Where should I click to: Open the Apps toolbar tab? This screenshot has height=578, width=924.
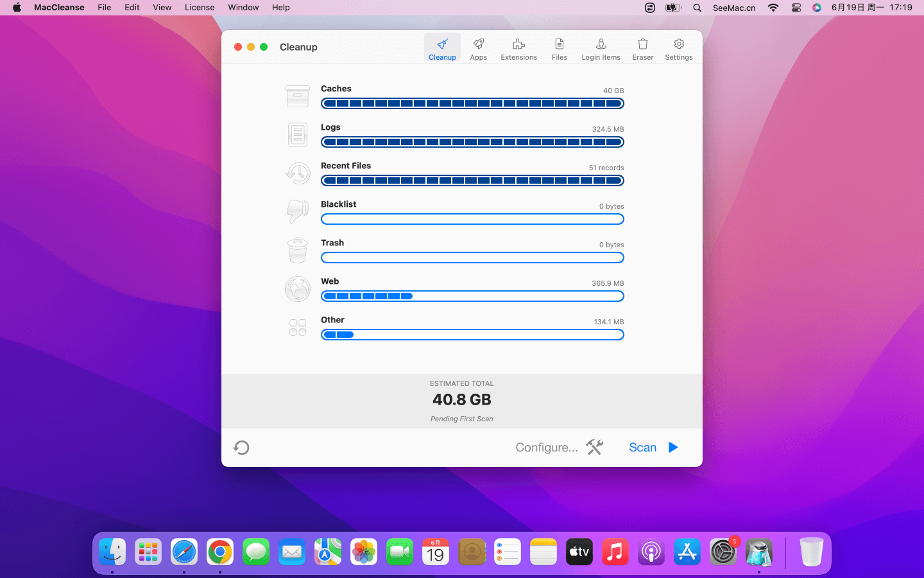pos(478,48)
